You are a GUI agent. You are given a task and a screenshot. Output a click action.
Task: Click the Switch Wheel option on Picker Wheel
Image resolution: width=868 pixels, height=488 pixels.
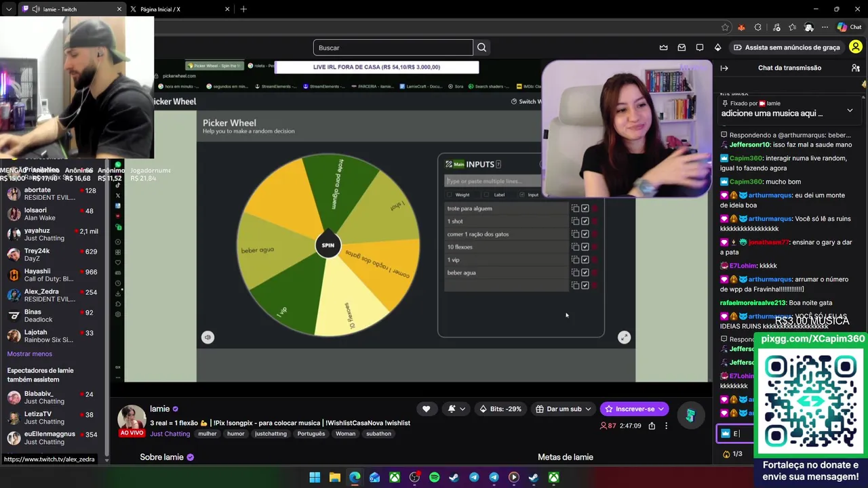point(526,102)
